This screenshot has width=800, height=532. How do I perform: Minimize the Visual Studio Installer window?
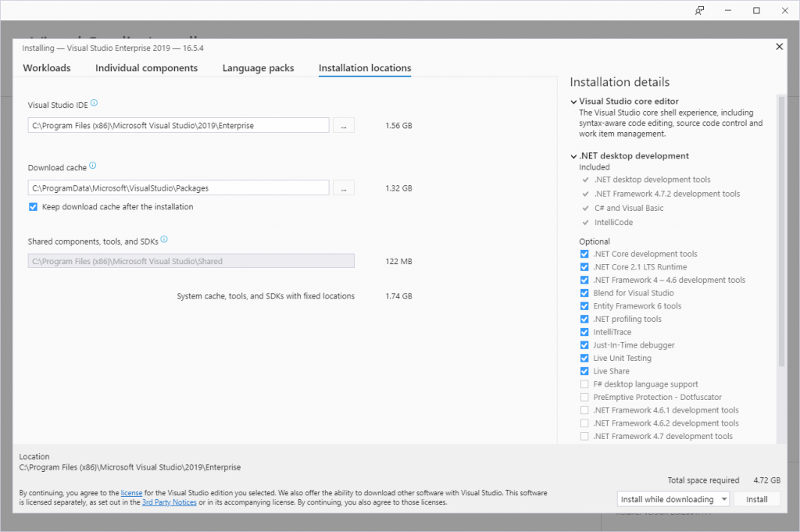[x=728, y=11]
